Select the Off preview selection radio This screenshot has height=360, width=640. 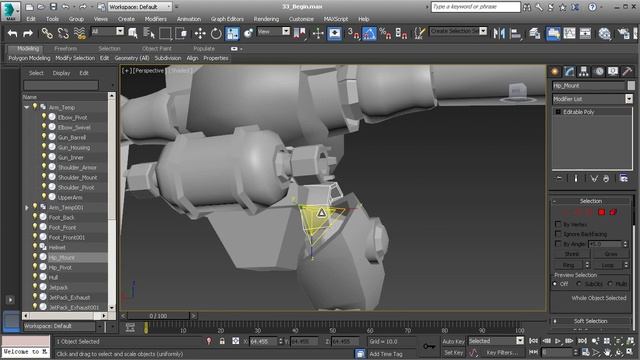coord(555,284)
